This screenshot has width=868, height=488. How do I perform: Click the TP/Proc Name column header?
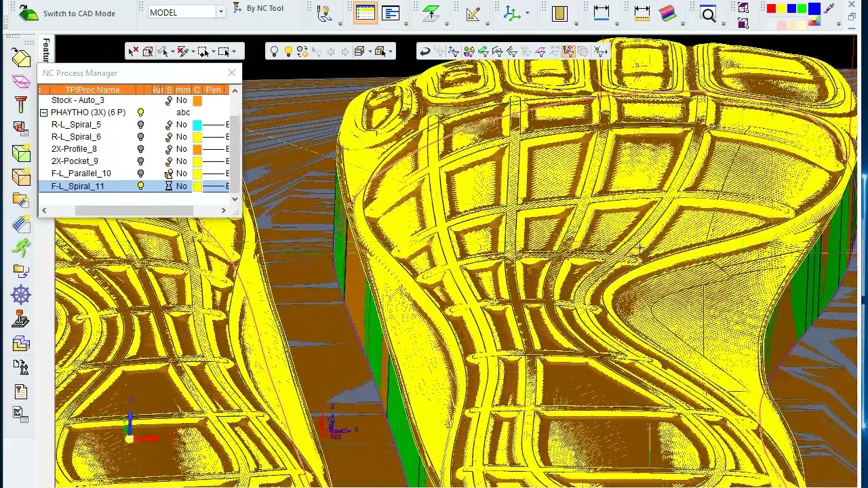92,89
